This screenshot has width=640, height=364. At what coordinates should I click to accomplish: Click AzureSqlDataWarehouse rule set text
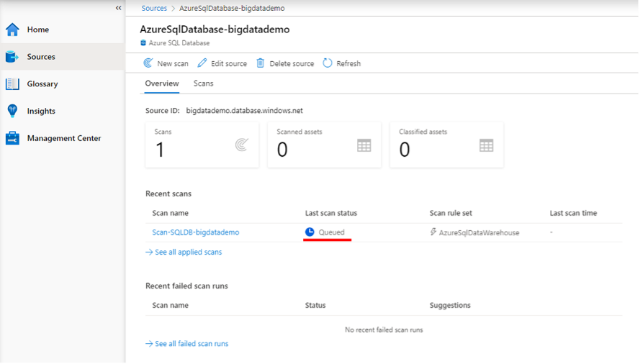479,232
